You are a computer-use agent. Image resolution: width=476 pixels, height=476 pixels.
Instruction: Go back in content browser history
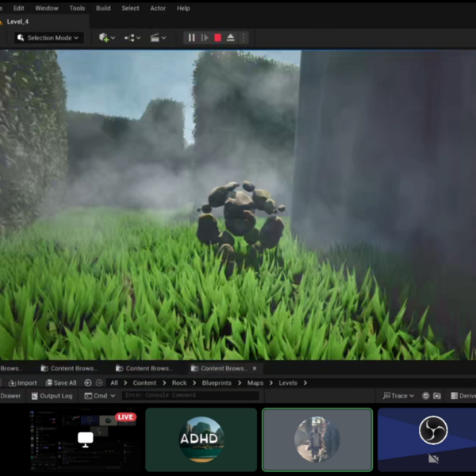coord(88,383)
